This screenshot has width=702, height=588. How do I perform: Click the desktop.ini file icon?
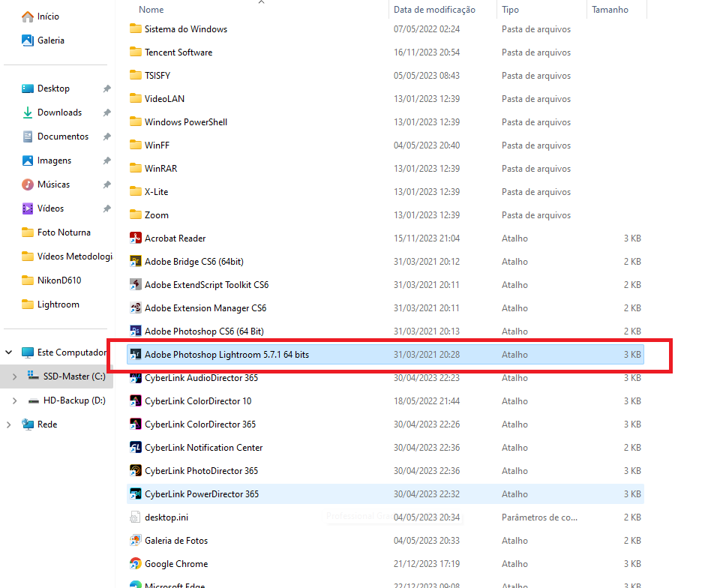(x=135, y=517)
